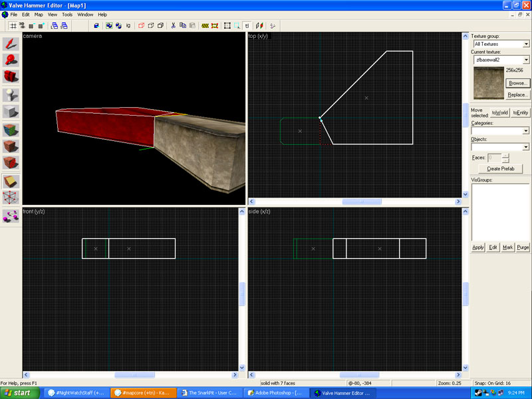The height and width of the screenshot is (399, 532).
Task: Expand the Texture group dropdown
Action: coord(526,44)
